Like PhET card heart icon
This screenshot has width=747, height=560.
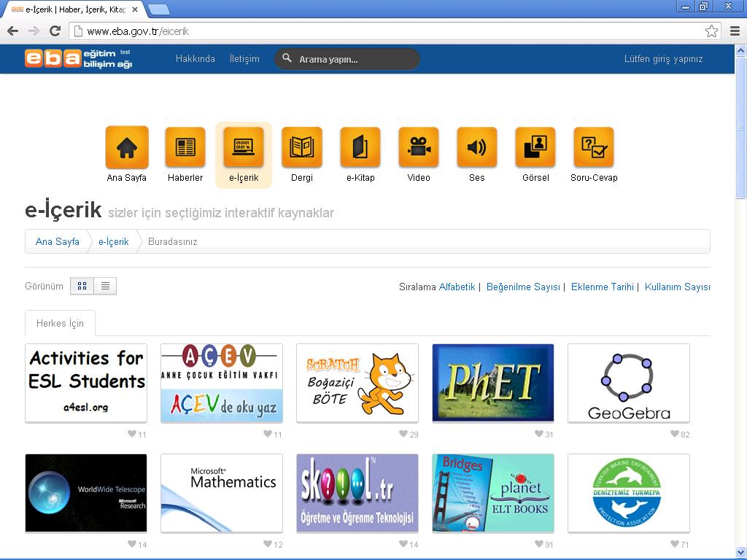[x=539, y=434]
